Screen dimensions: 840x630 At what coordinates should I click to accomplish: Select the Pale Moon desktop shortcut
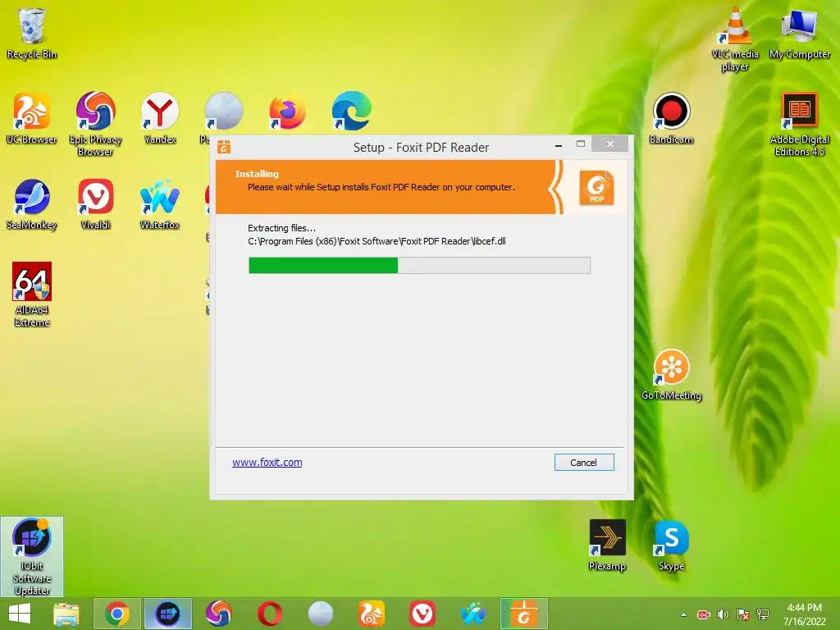tap(223, 111)
